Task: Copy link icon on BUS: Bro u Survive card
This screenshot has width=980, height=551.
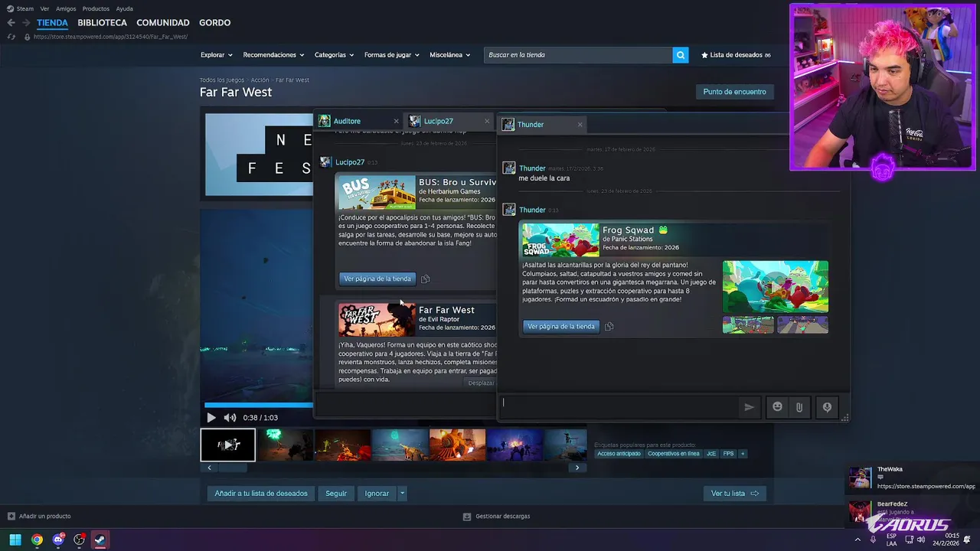Action: pyautogui.click(x=425, y=279)
